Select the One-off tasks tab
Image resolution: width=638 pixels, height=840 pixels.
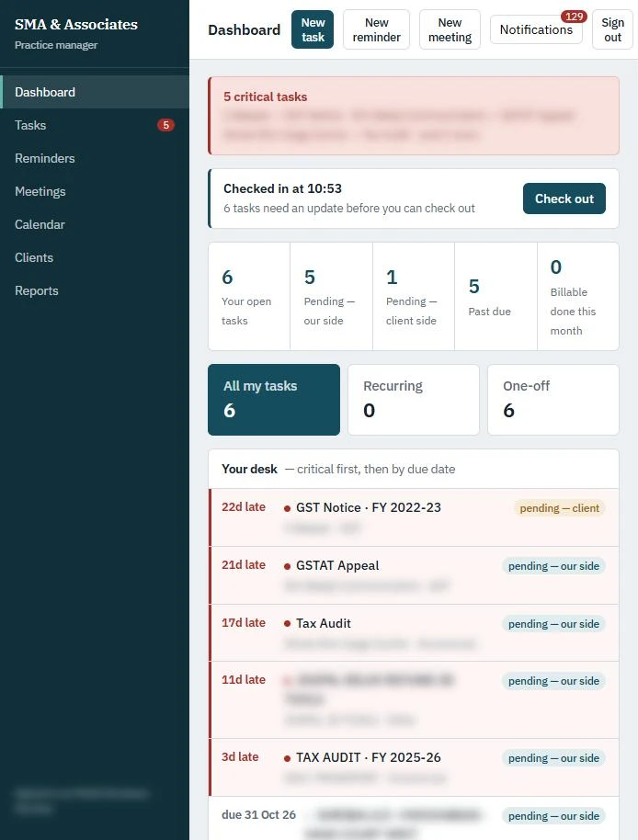point(553,400)
